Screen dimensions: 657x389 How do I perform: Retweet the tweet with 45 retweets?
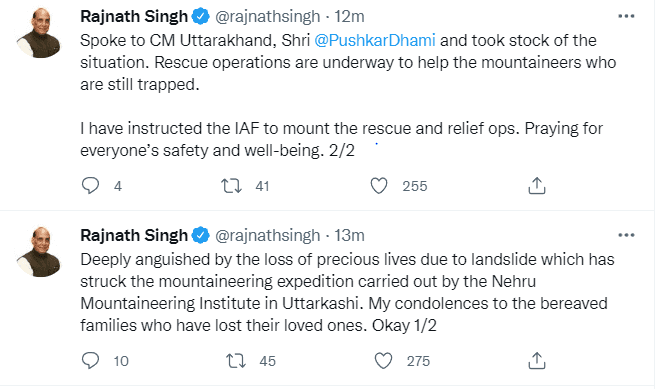236,360
